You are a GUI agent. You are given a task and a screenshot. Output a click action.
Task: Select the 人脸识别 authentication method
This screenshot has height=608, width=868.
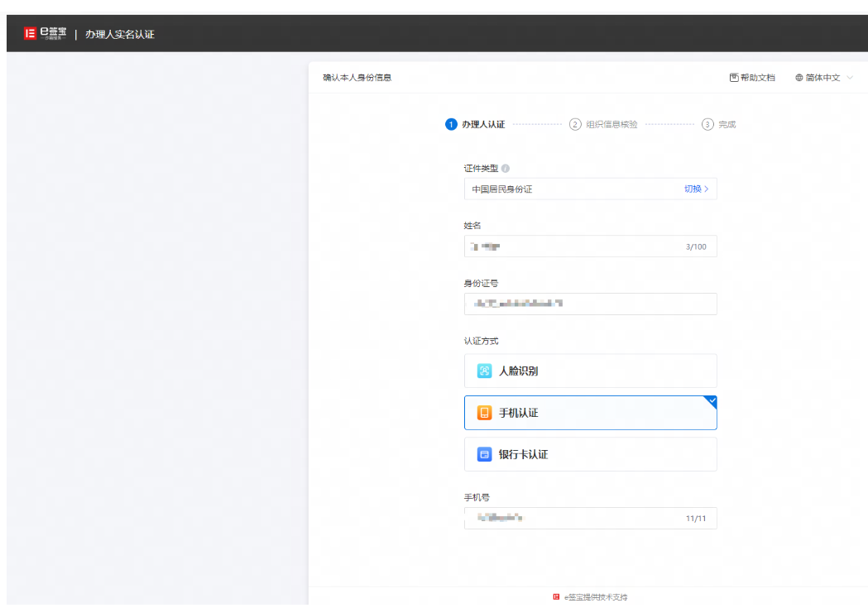[591, 371]
